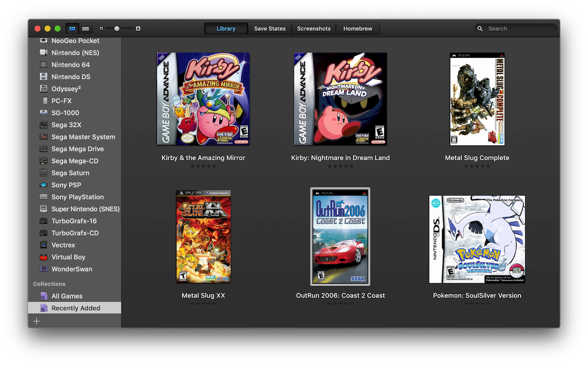The height and width of the screenshot is (365, 588).
Task: Select Pokemon SoulSilver Version box art
Action: pyautogui.click(x=477, y=240)
